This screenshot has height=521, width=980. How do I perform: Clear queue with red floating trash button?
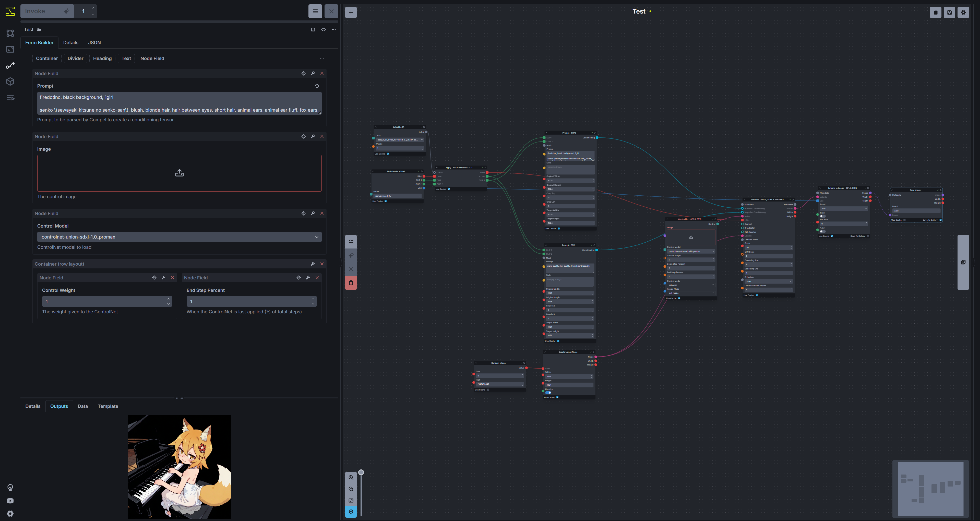(351, 283)
